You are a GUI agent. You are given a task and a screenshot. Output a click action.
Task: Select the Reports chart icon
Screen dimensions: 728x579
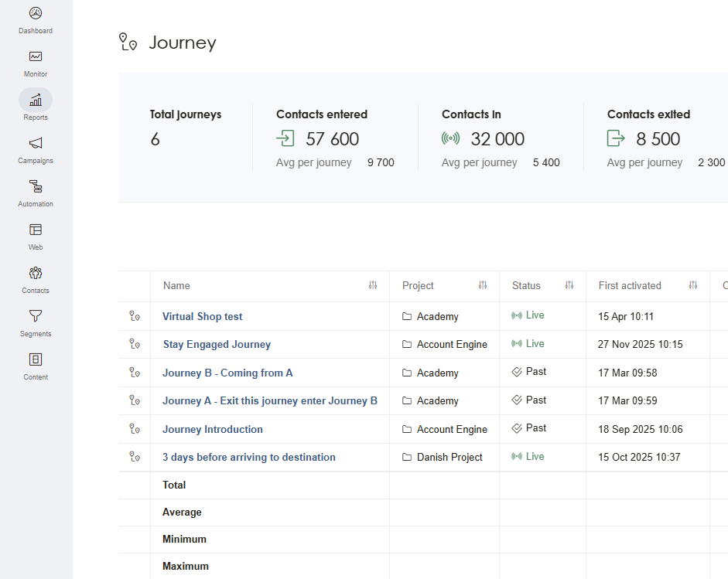(36, 100)
